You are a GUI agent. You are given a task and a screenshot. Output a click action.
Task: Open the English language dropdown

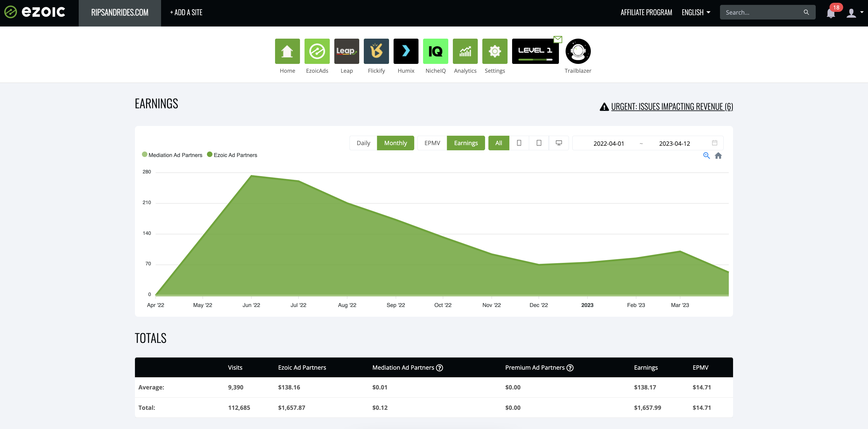click(x=696, y=12)
